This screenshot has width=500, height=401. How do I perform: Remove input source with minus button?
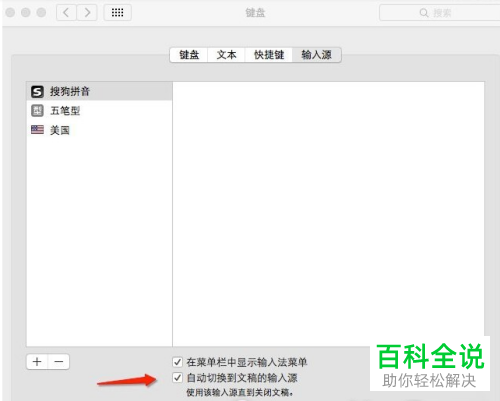[59, 362]
